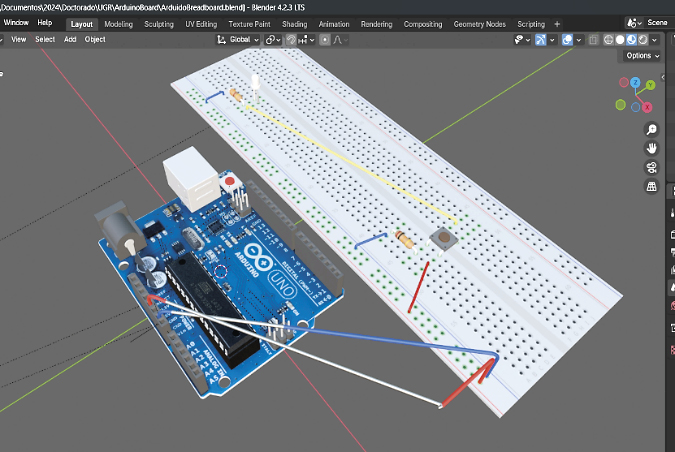Toggle Proportional Editing button

(325, 40)
